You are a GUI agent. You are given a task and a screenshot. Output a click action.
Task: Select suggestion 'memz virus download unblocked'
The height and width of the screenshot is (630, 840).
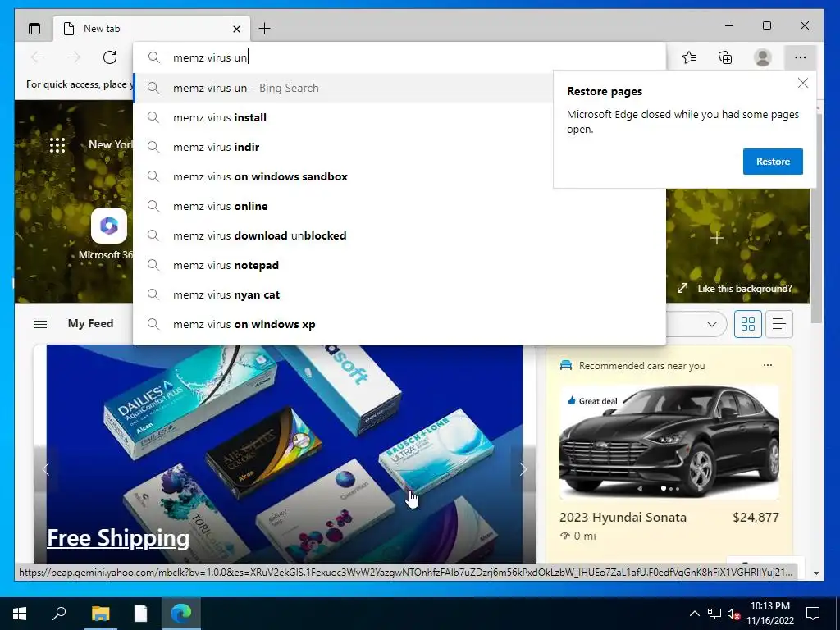[x=399, y=235]
